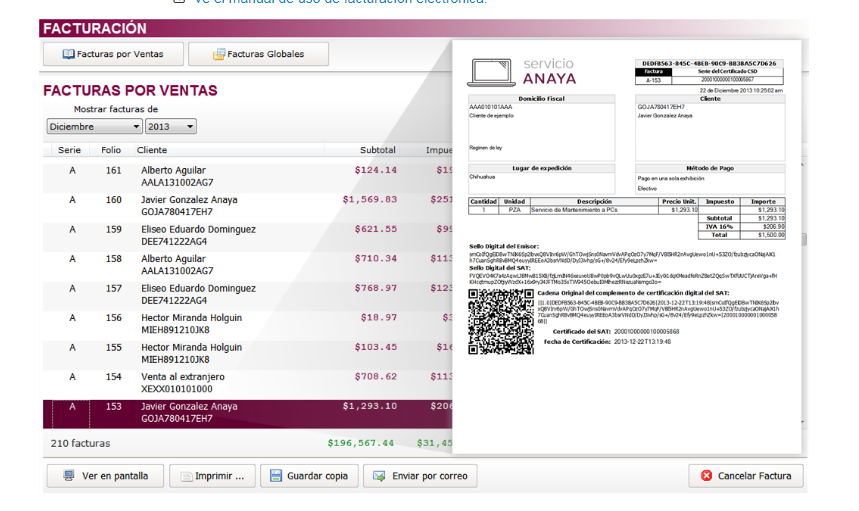Click the FACTURAS POR VENTAS heading
859x511 pixels.
click(x=130, y=91)
